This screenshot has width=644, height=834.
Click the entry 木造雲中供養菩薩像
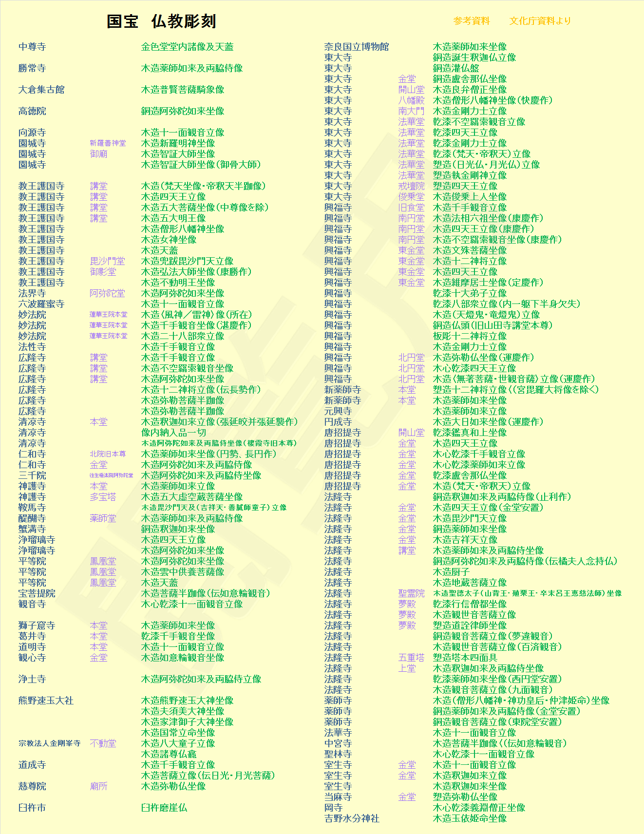(183, 572)
